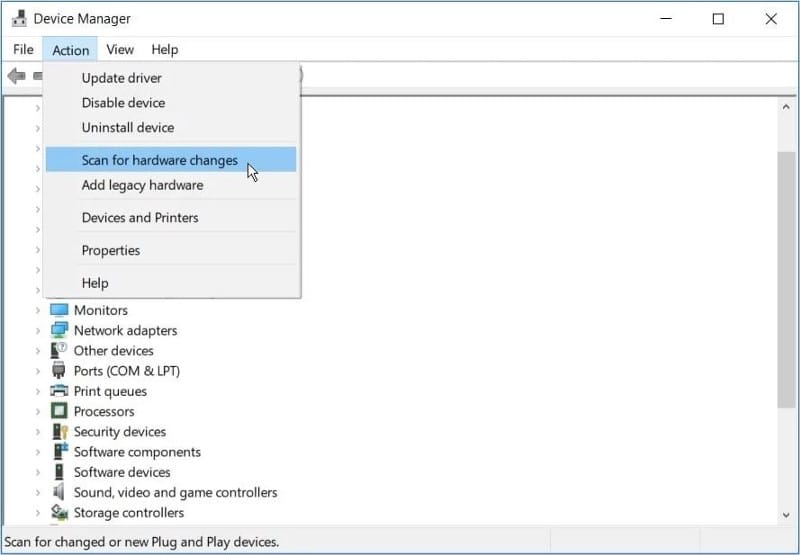Viewport: 800px width, 555px height.
Task: Click the scrollbar down arrow
Action: tap(786, 515)
